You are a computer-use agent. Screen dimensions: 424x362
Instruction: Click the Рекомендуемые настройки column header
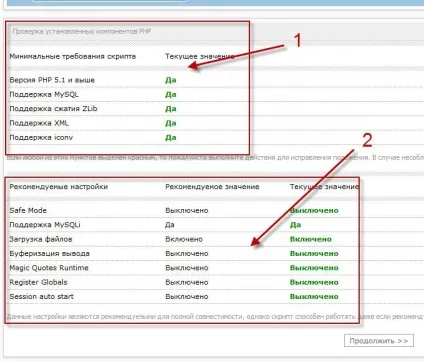pos(59,187)
